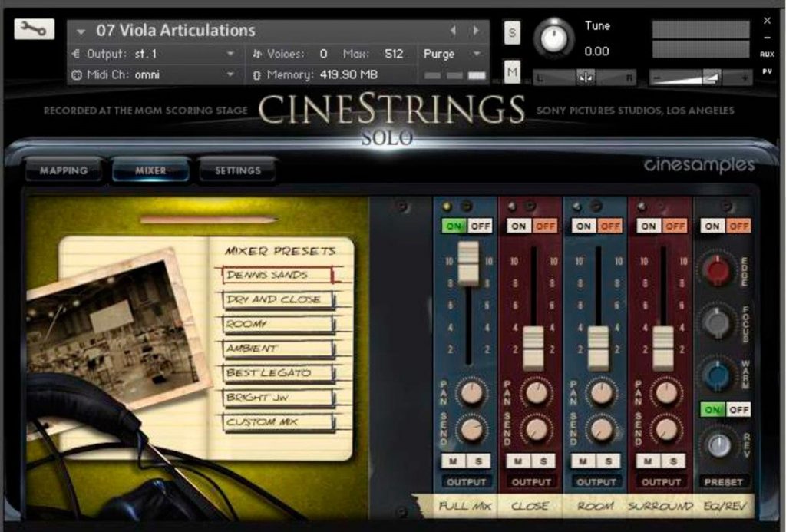The height and width of the screenshot is (532, 786).
Task: Open the Room channel OUTPUT selector
Action: pyautogui.click(x=596, y=482)
